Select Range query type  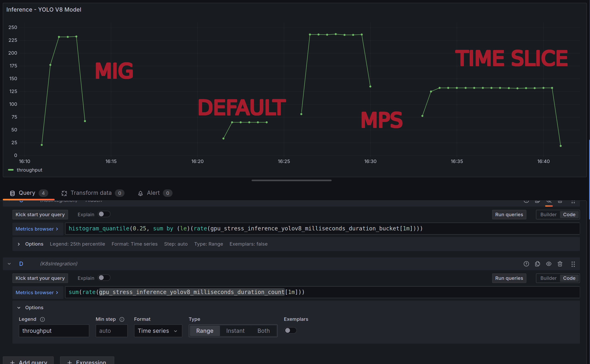[205, 331]
